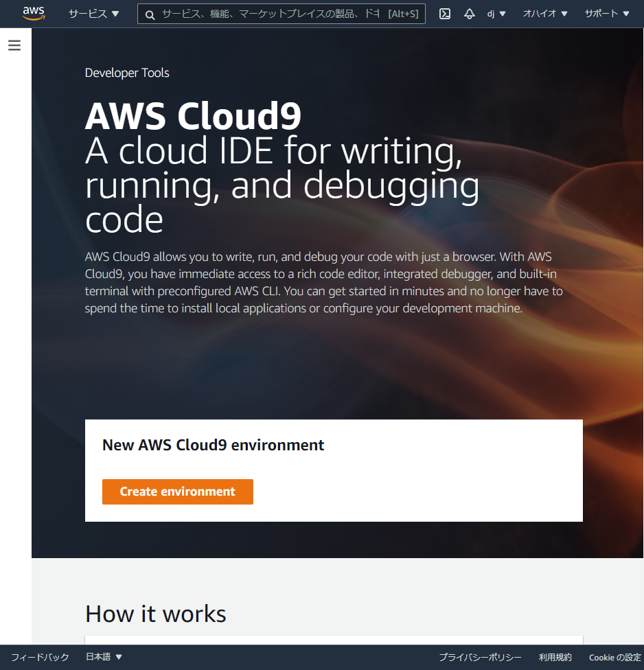Open the hamburger side navigation menu
Image resolution: width=644 pixels, height=670 pixels.
pos(14,45)
